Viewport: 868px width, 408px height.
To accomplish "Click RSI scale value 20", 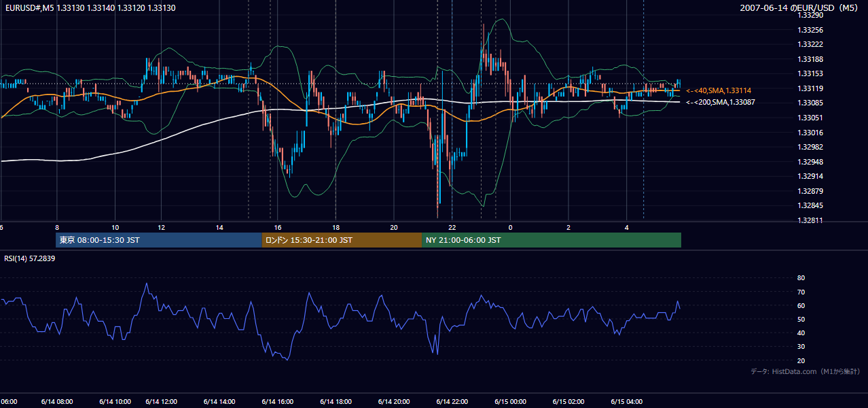I will 801,360.
